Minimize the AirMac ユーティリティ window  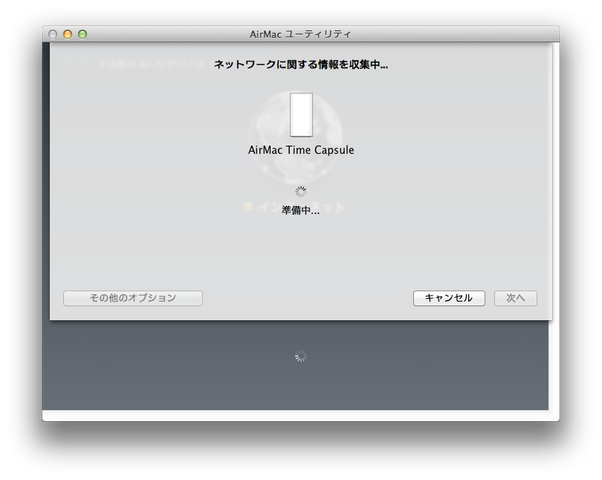68,34
